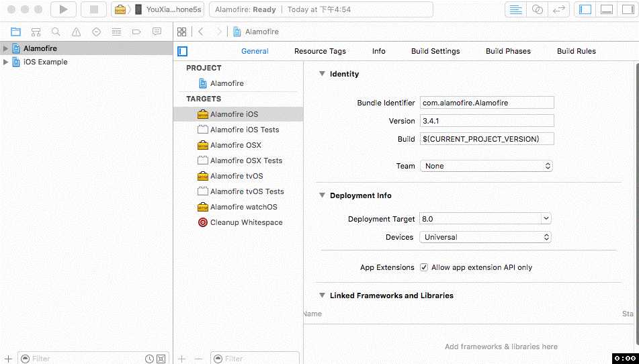Viewport: 639px width, 364px height.
Task: Edit the Build field
Action: 487,139
